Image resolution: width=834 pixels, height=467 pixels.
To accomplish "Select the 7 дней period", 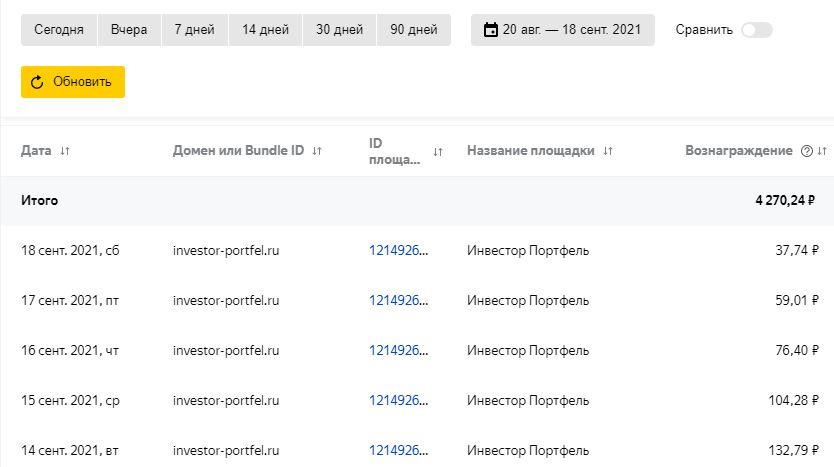I will (195, 30).
